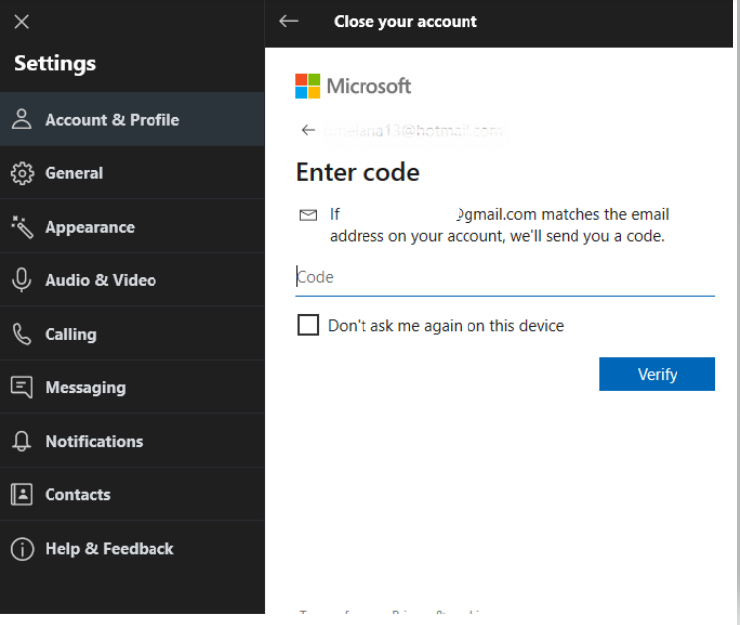Click the Settings heading text

pos(55,63)
